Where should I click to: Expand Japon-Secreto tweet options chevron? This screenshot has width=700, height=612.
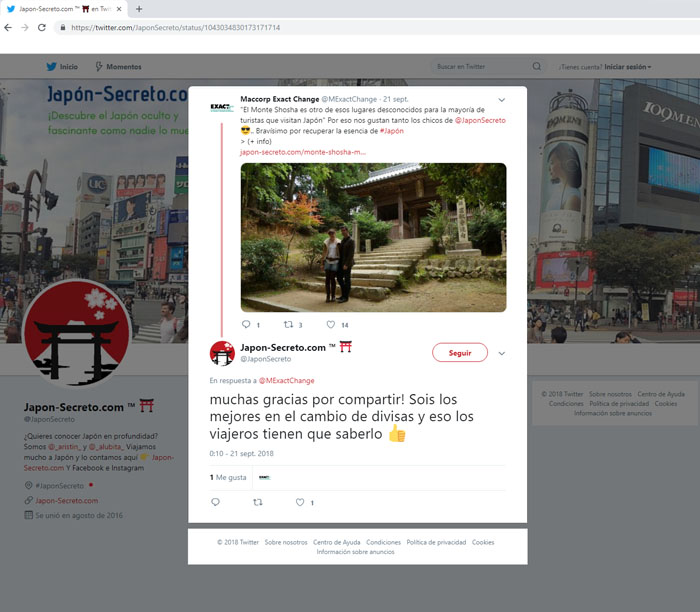502,354
